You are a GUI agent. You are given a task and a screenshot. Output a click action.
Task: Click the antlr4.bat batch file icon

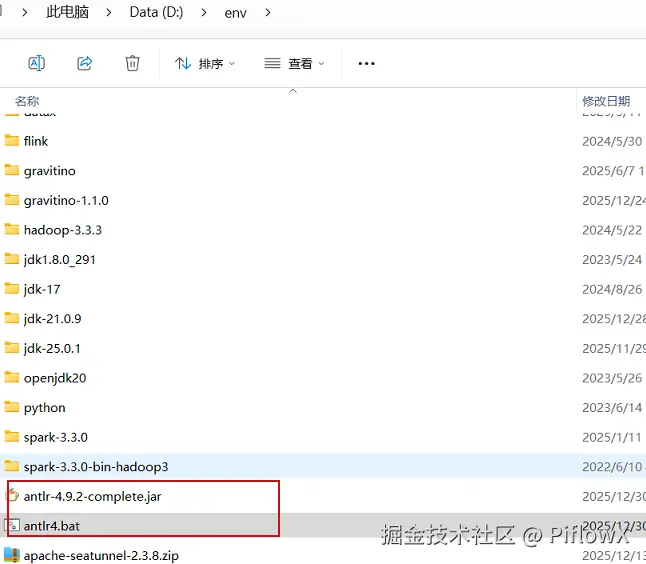[x=12, y=525]
